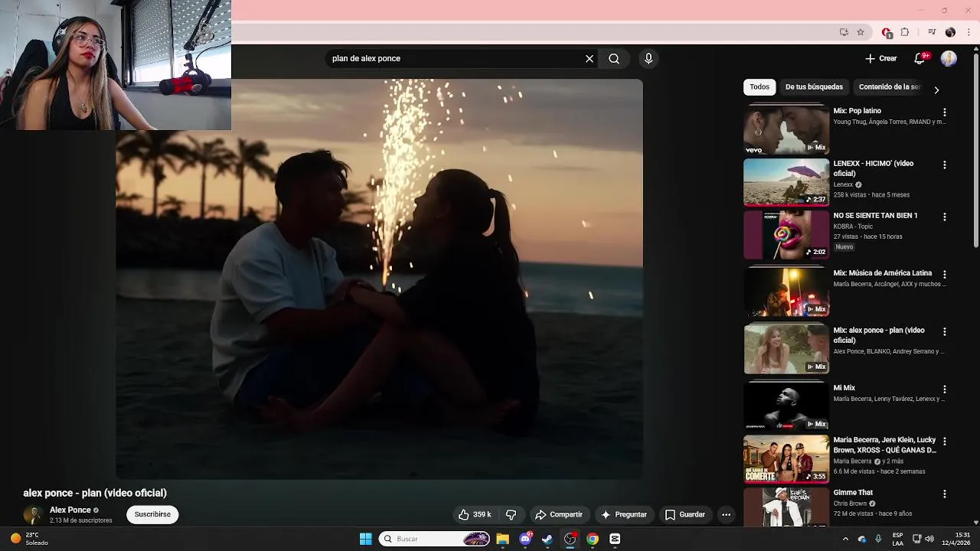This screenshot has height=551, width=980.
Task: Open Steam from taskbar
Action: point(547,539)
